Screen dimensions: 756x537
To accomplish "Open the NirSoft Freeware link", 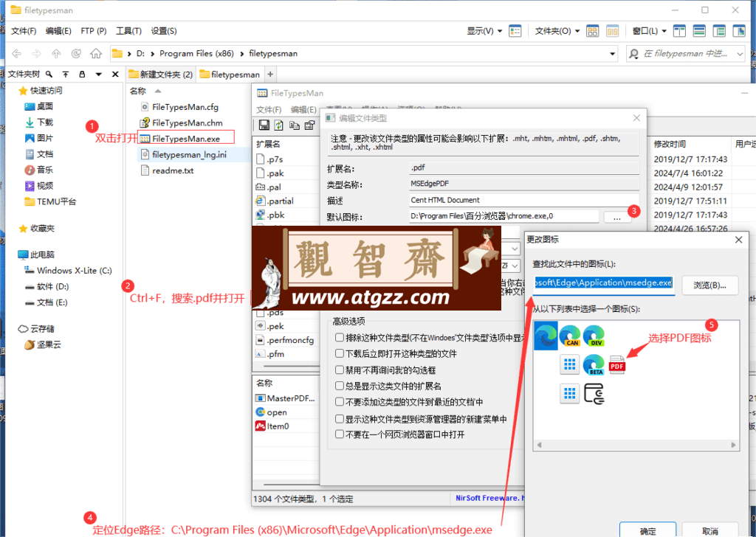I will (x=489, y=498).
